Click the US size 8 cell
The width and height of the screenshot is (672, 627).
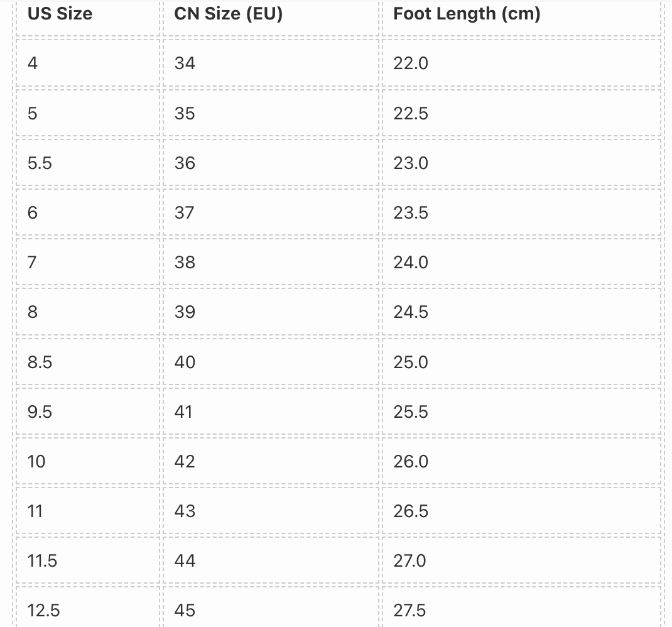(x=88, y=312)
